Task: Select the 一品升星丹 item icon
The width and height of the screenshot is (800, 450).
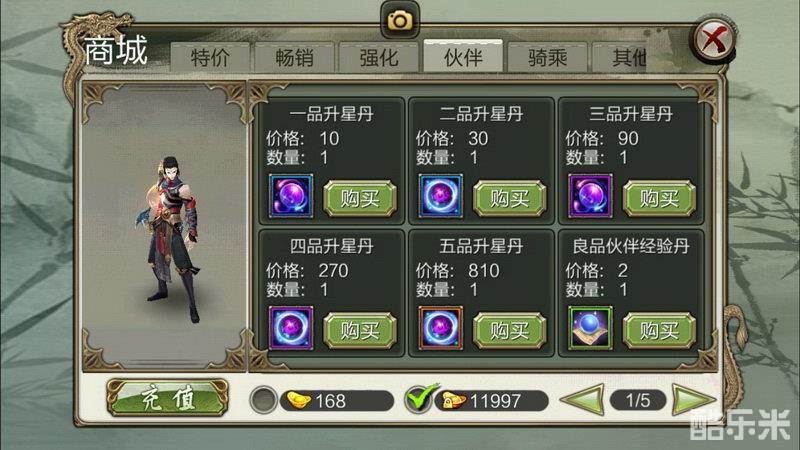Action: (291, 196)
